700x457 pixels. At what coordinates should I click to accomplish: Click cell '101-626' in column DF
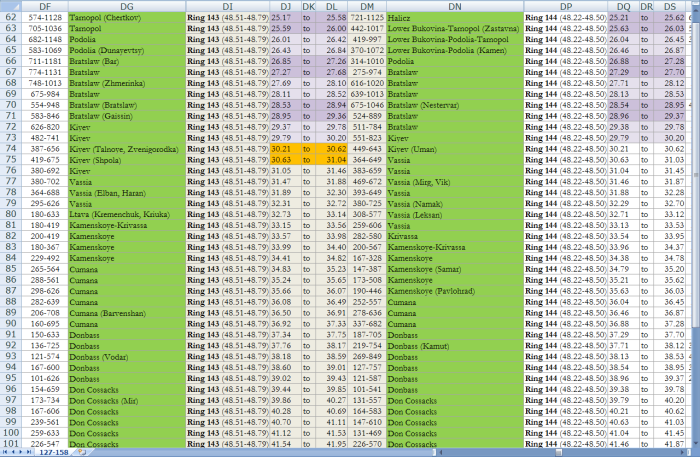coord(45,378)
